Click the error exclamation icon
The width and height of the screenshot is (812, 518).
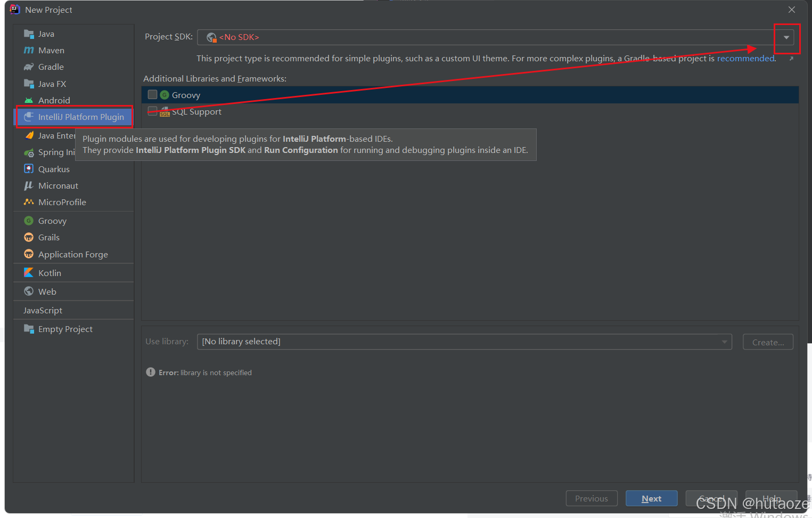[x=151, y=372]
